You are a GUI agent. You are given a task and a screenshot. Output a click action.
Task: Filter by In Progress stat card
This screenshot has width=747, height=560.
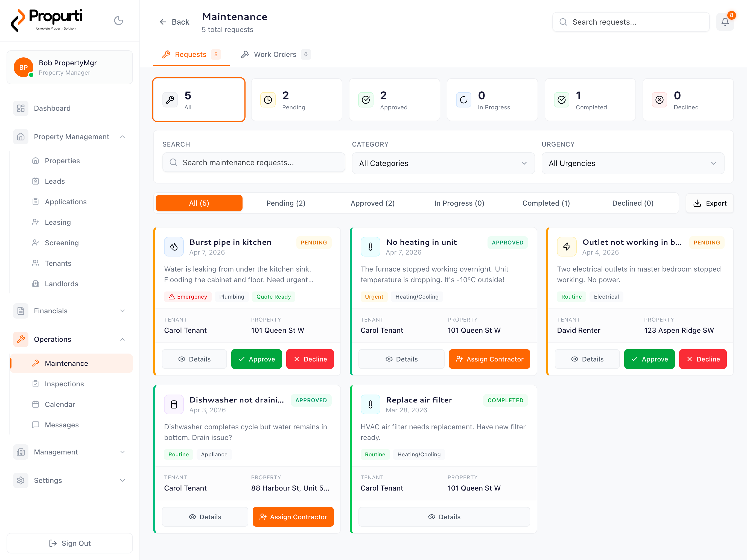click(492, 100)
